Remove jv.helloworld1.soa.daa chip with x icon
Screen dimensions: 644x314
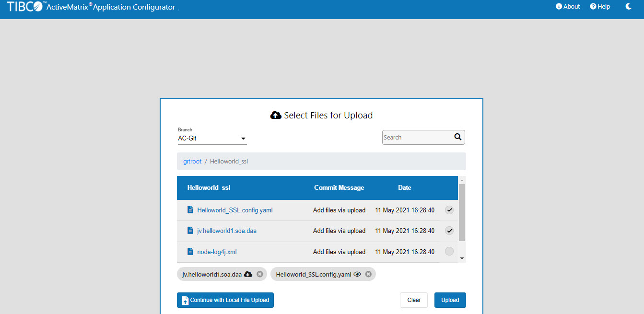click(x=260, y=274)
